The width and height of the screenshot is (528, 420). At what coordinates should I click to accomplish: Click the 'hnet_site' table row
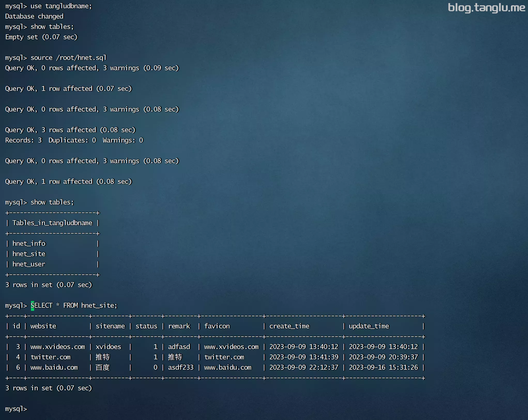coord(29,254)
